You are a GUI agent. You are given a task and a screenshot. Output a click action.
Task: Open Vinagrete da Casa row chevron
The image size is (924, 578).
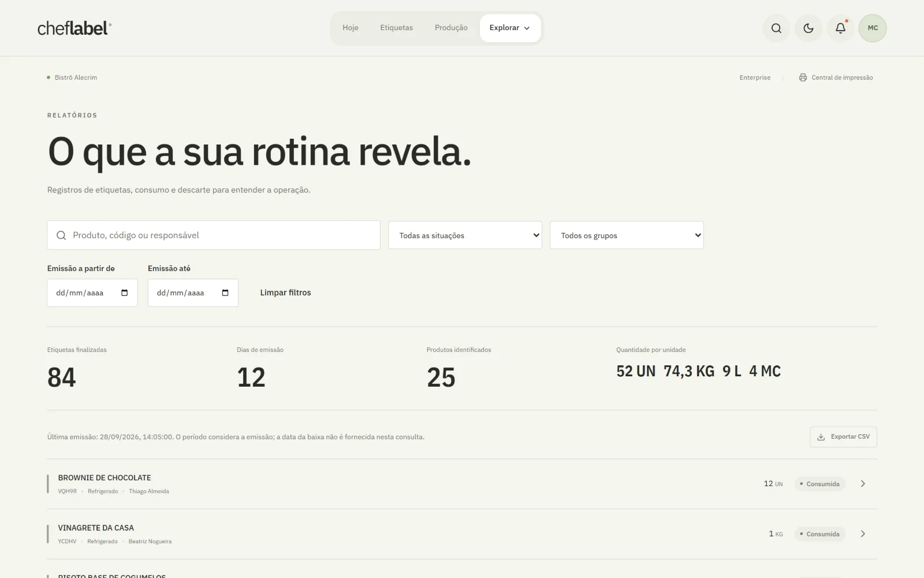tap(863, 534)
